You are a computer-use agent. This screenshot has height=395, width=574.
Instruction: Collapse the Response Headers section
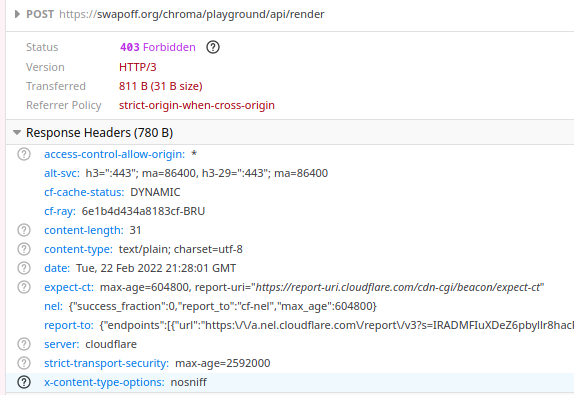coord(17,133)
